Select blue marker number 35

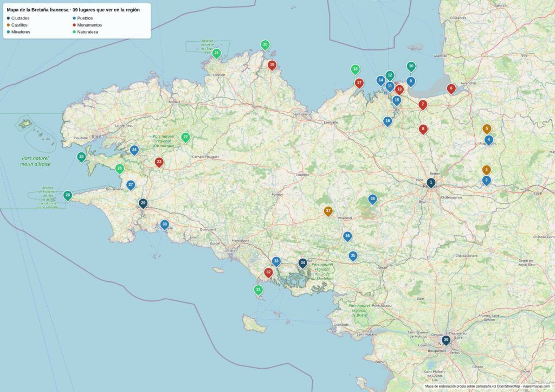(x=353, y=256)
